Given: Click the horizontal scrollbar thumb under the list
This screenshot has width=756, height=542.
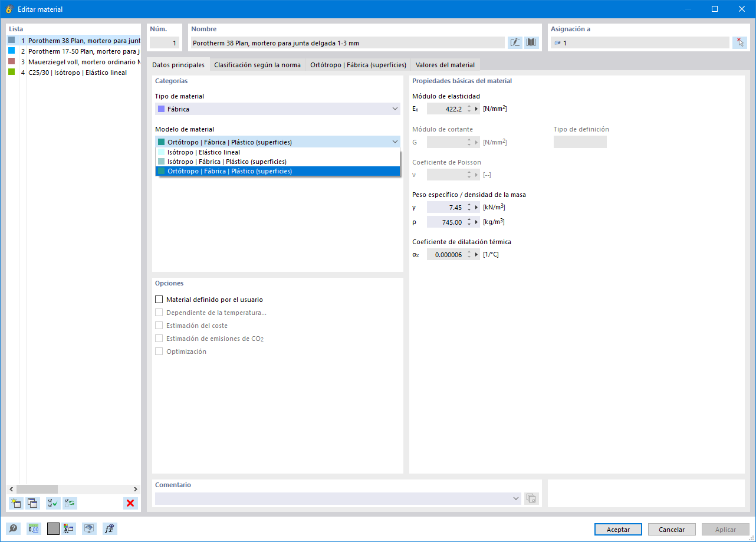Looking at the screenshot, I should [x=37, y=489].
